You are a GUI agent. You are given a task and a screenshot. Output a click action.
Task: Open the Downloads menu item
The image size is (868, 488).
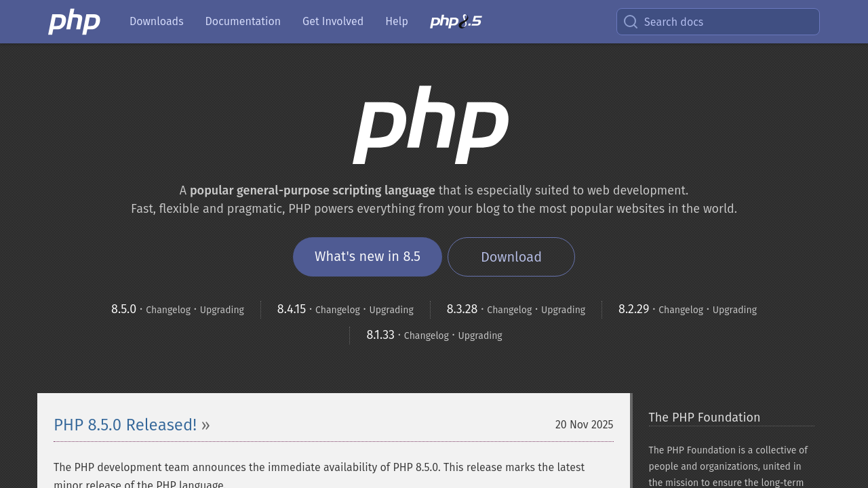[157, 20]
